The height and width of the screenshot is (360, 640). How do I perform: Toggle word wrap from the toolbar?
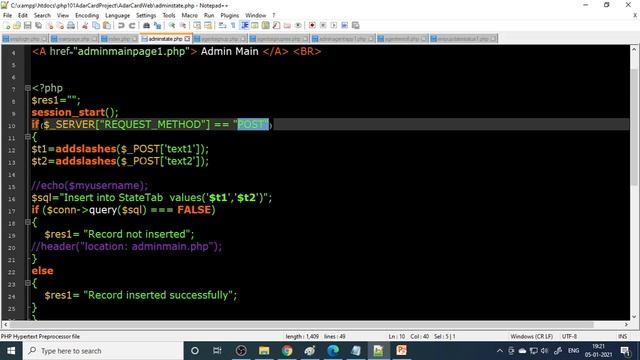(x=222, y=25)
